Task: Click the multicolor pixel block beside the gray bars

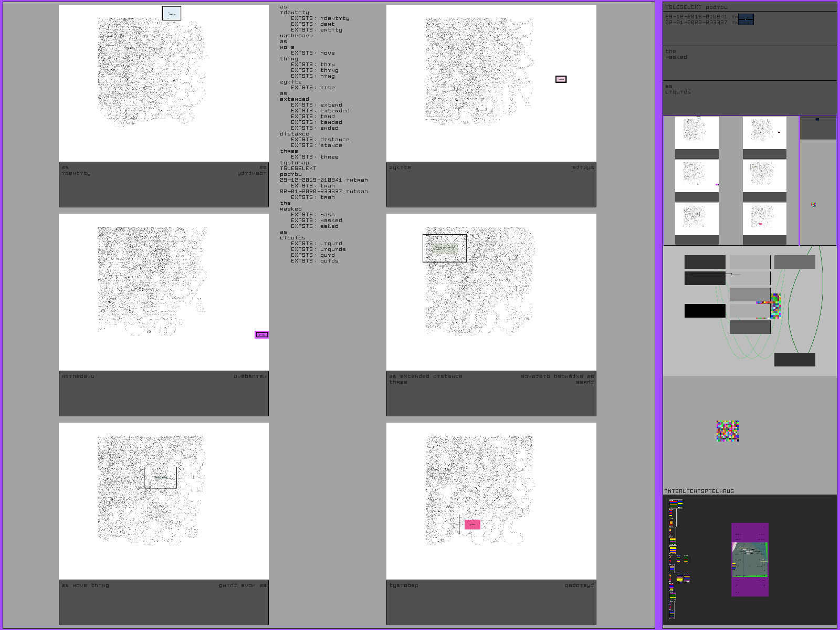Action: (x=775, y=306)
